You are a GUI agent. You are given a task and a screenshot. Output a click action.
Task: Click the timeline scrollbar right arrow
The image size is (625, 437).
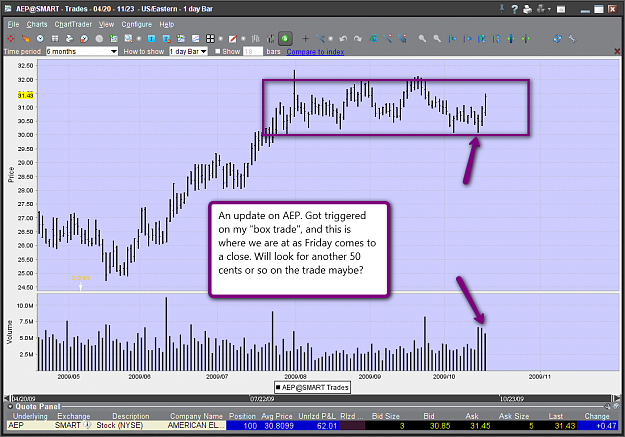[x=616, y=398]
